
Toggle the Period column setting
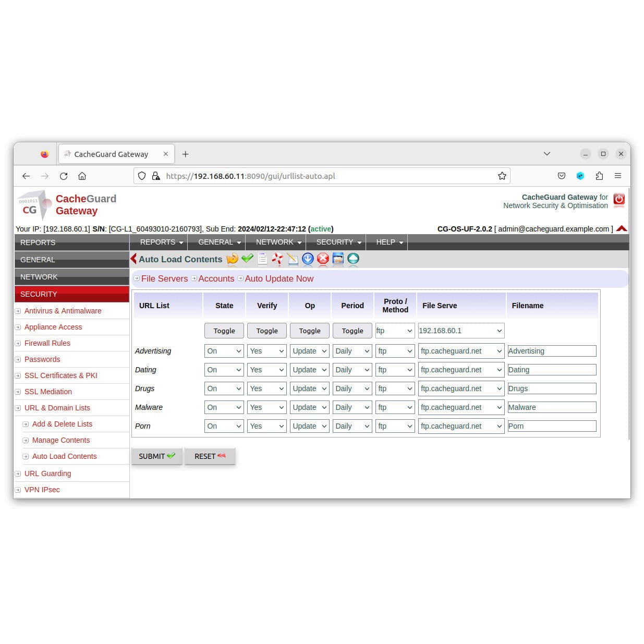[352, 331]
